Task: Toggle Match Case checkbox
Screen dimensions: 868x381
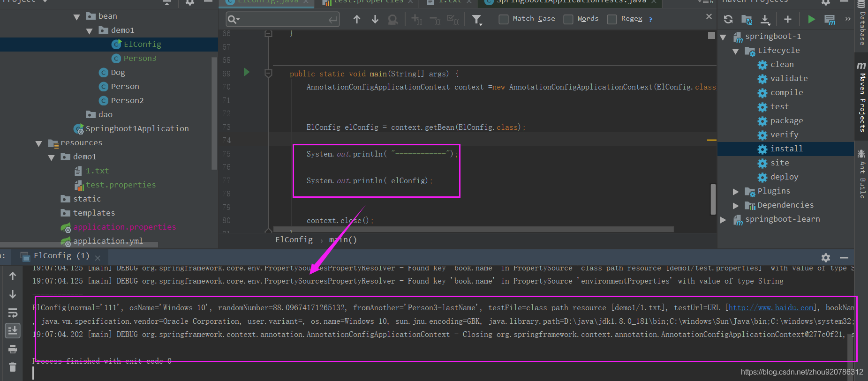Action: [x=503, y=19]
